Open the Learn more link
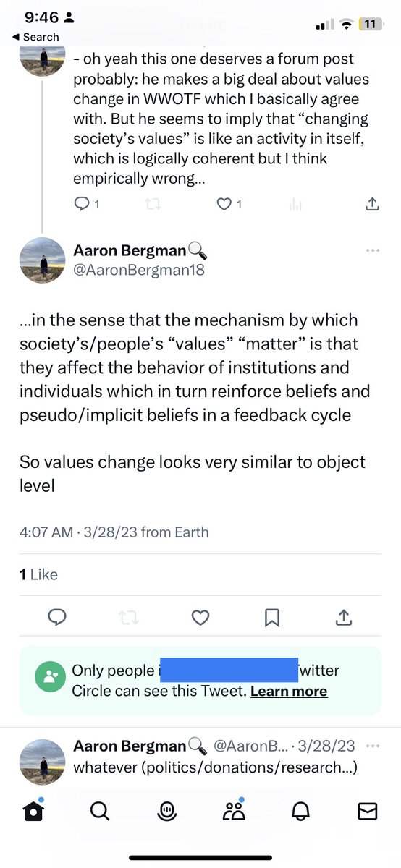 point(289,692)
